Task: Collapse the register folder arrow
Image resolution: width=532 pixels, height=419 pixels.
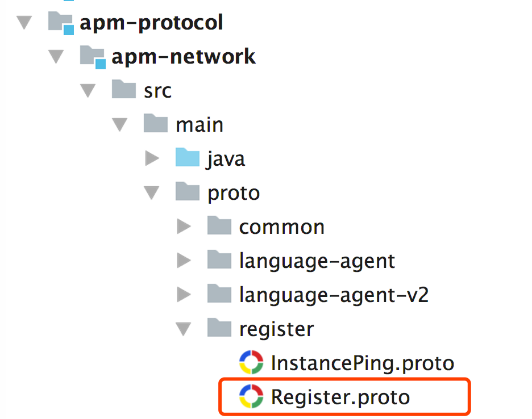Action: click(x=183, y=329)
